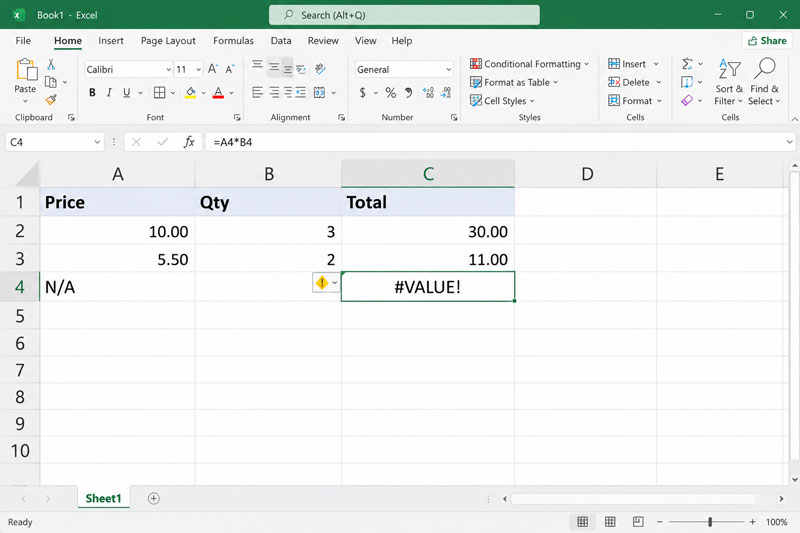Open the General number format dropdown
The image size is (800, 533).
(x=448, y=69)
